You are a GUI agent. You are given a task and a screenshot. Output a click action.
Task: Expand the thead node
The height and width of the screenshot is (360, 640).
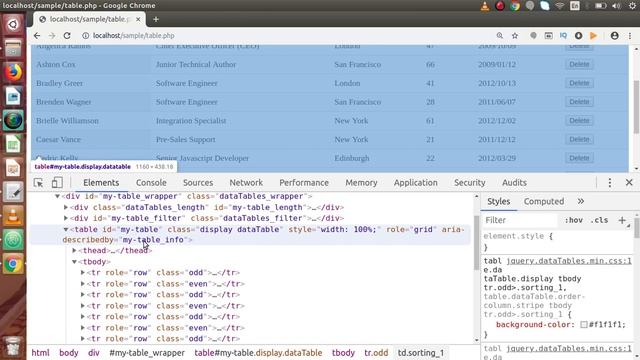coord(74,250)
